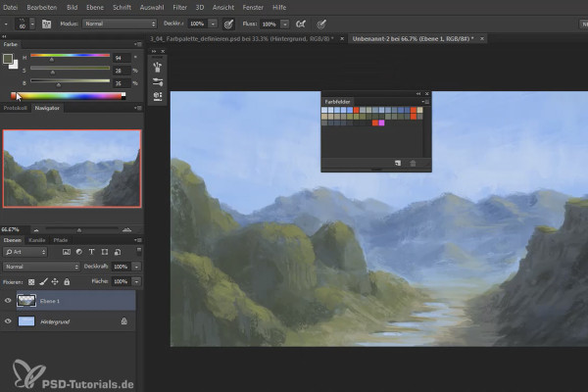The width and height of the screenshot is (588, 392).
Task: Click the H value field showing 94
Action: coord(122,58)
